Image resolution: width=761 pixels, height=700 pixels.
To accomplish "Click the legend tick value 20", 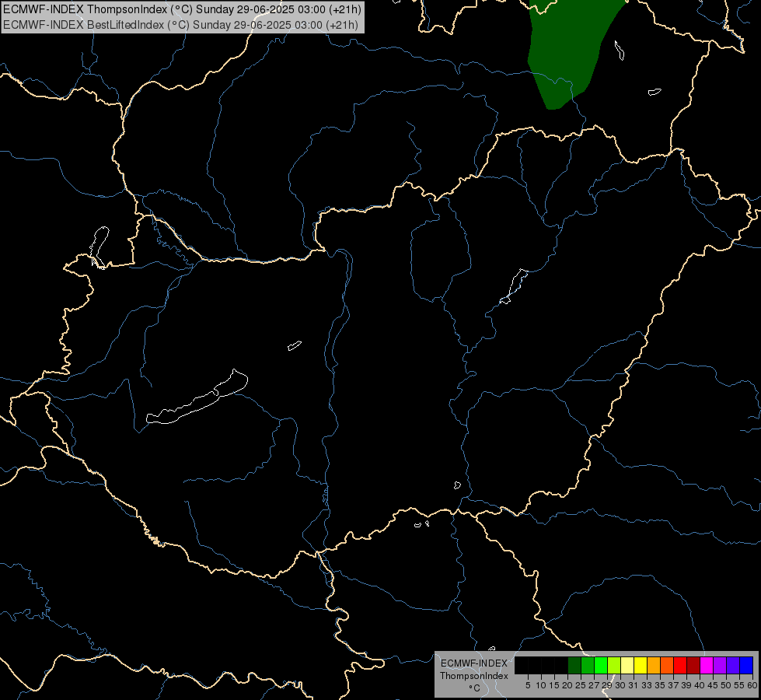I will 567,685.
